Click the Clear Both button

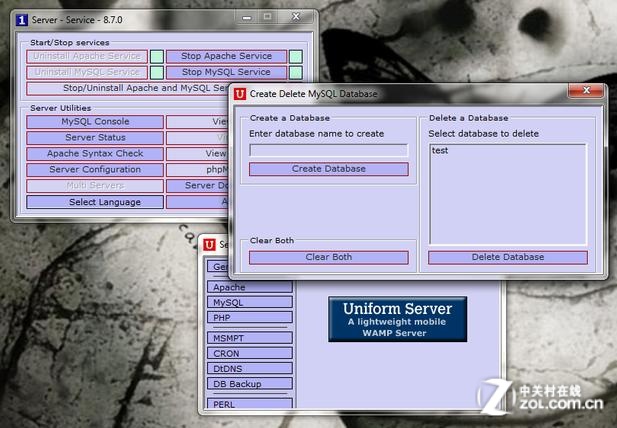pos(329,258)
